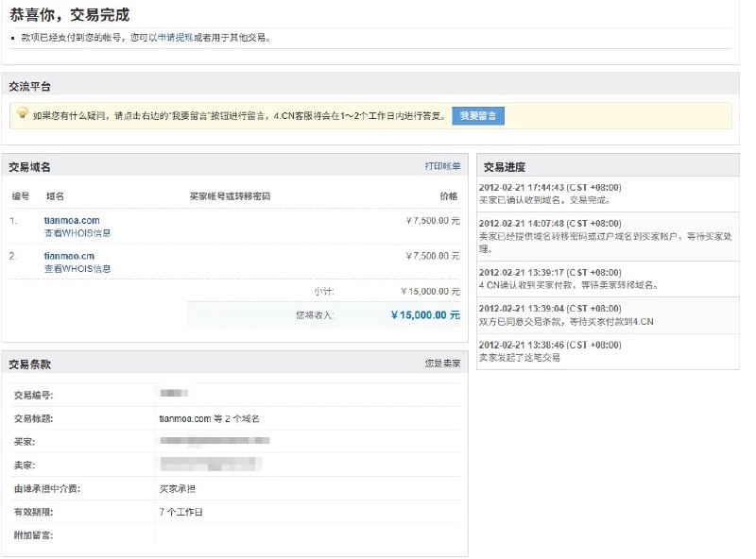The height and width of the screenshot is (559, 756).
Task: View WHOIS info under tianmoa.com
Action: [77, 233]
